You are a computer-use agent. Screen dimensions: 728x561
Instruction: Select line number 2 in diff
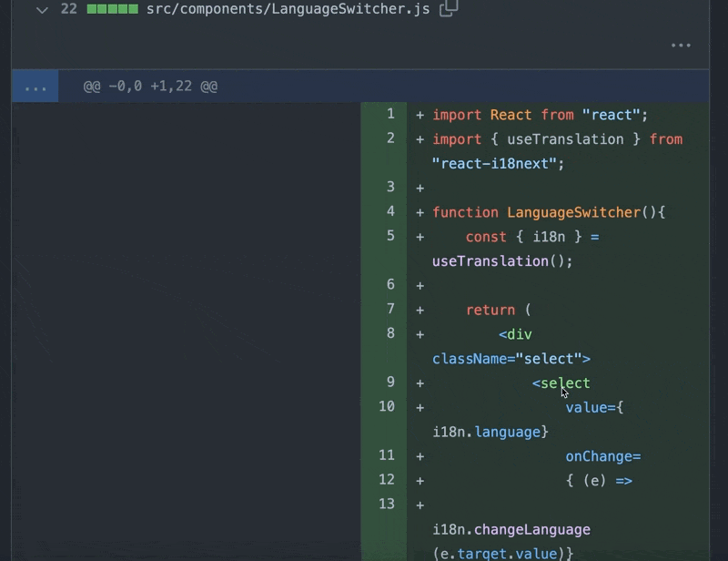pos(390,138)
